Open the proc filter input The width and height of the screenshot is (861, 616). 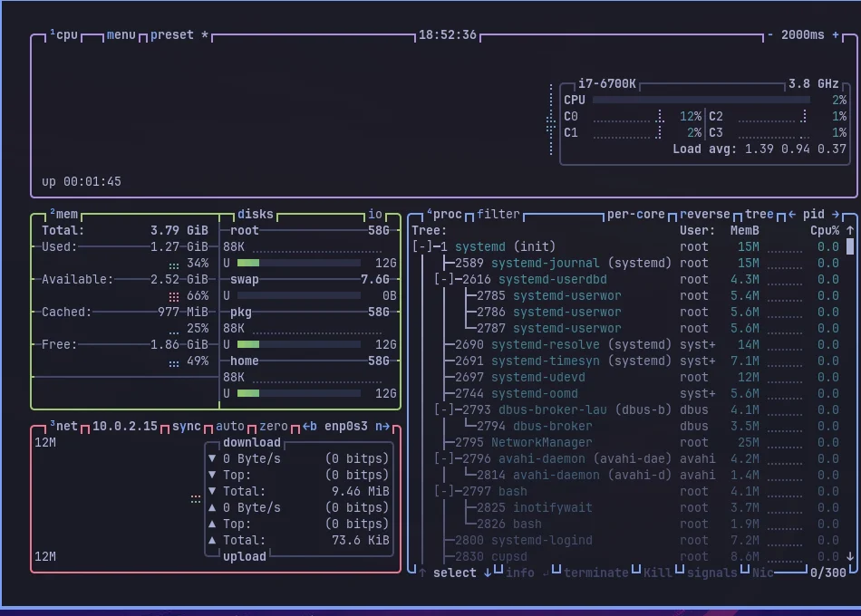pos(498,214)
